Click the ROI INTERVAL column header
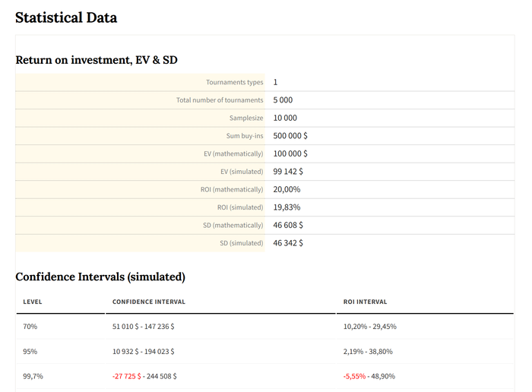532x392 pixels. 366,302
